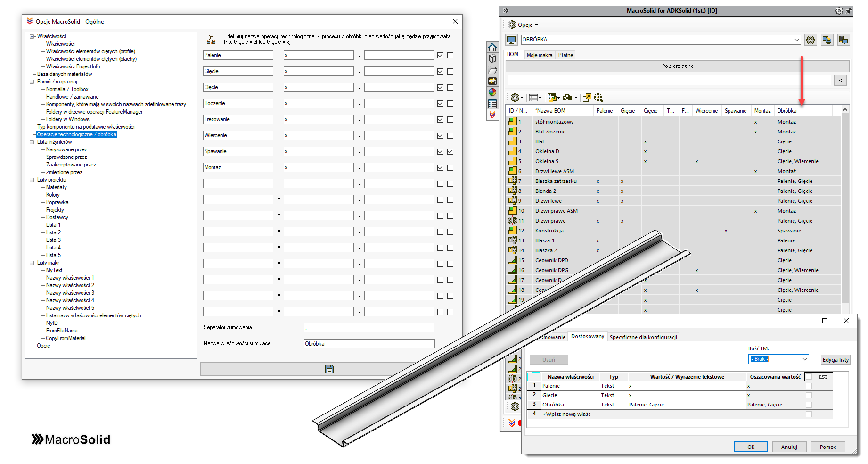868x464 pixels.
Task: Open the settings gear in MacroSolid title bar
Action: coord(839,10)
